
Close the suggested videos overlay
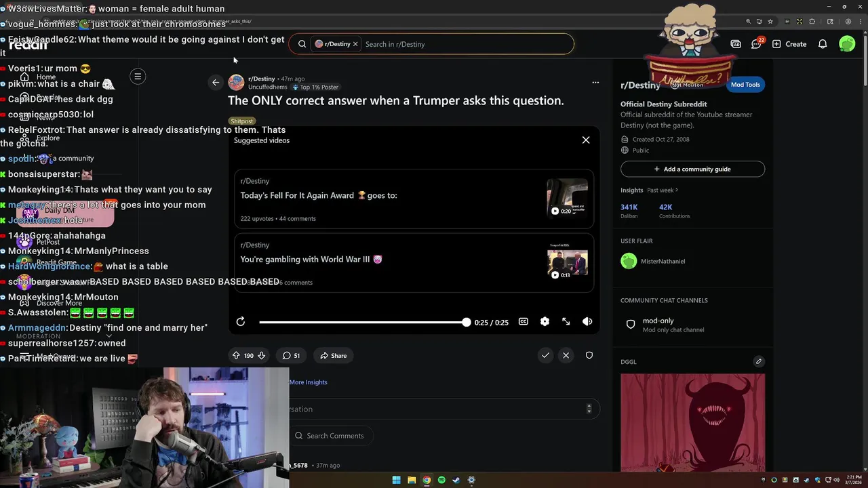586,140
